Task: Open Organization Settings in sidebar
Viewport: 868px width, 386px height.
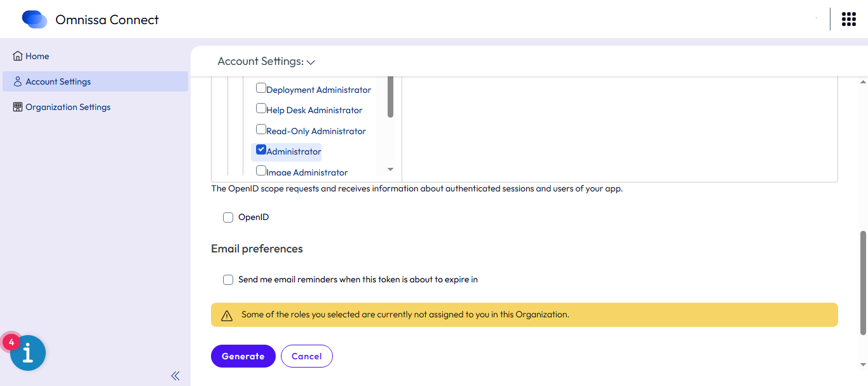Action: click(x=68, y=107)
